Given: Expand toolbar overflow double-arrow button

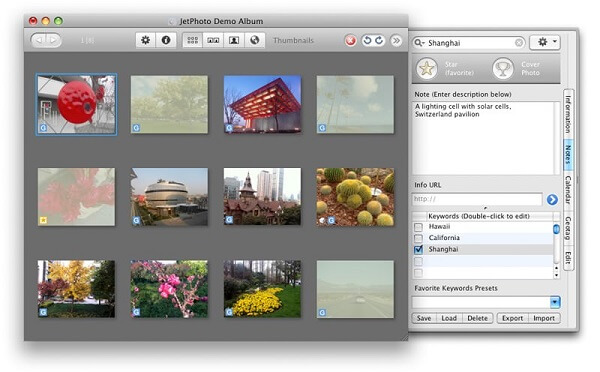Looking at the screenshot, I should [x=396, y=40].
